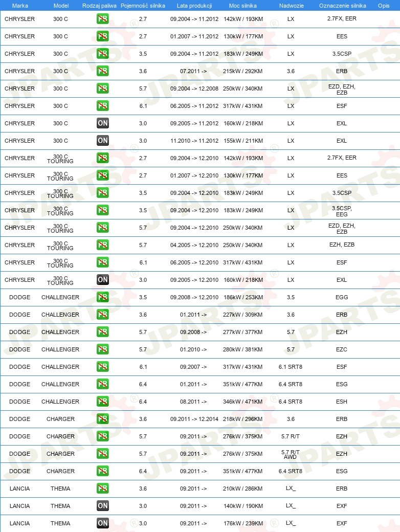Click petrol icon in 300 C Touring EES row
400x532 pixels.
click(x=102, y=175)
